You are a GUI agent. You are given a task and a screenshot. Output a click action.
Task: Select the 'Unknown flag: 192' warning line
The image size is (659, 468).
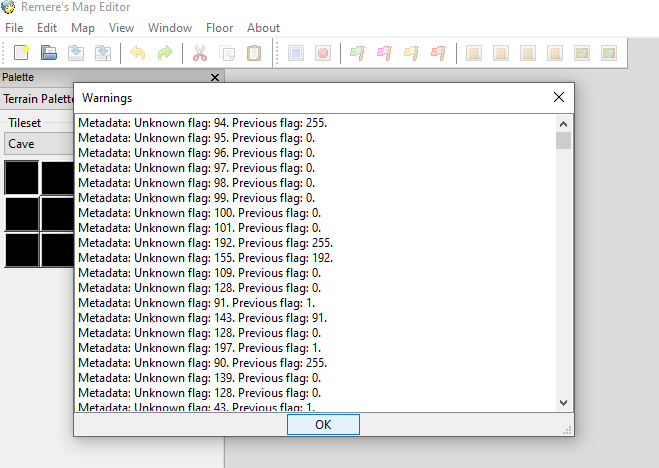click(205, 243)
